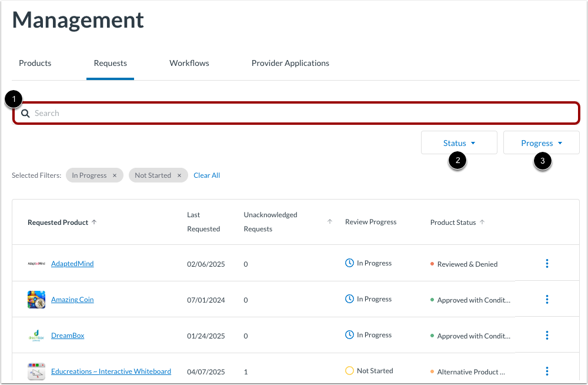The height and width of the screenshot is (385, 588).
Task: Click the Educreations app icon
Action: [x=36, y=371]
